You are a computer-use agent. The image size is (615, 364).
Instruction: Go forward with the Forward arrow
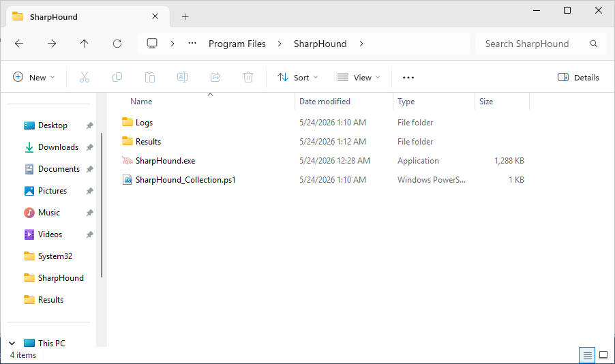pyautogui.click(x=52, y=44)
